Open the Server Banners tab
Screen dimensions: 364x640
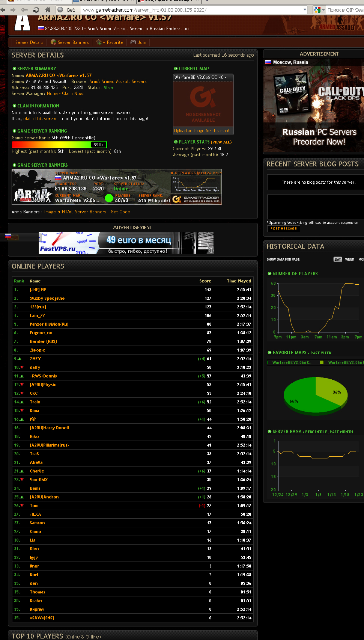coord(73,42)
